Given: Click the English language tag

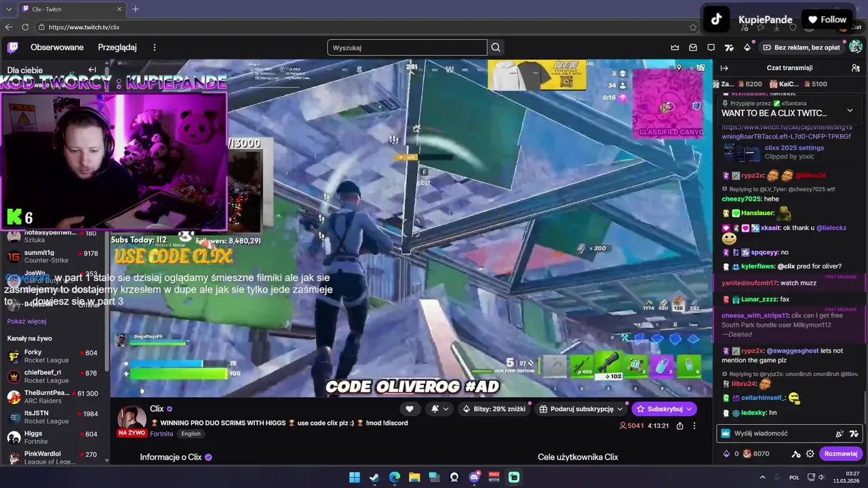Looking at the screenshot, I should (191, 434).
